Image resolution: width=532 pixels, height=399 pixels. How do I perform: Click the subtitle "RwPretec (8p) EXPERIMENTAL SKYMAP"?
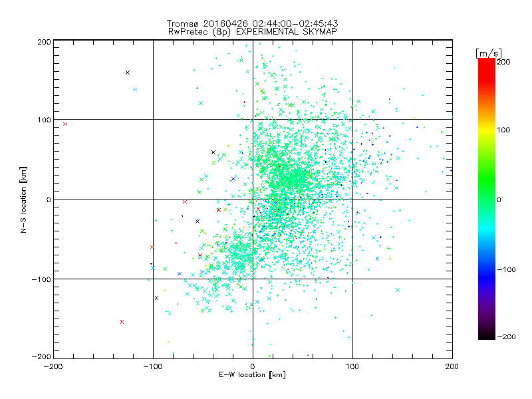coord(253,32)
